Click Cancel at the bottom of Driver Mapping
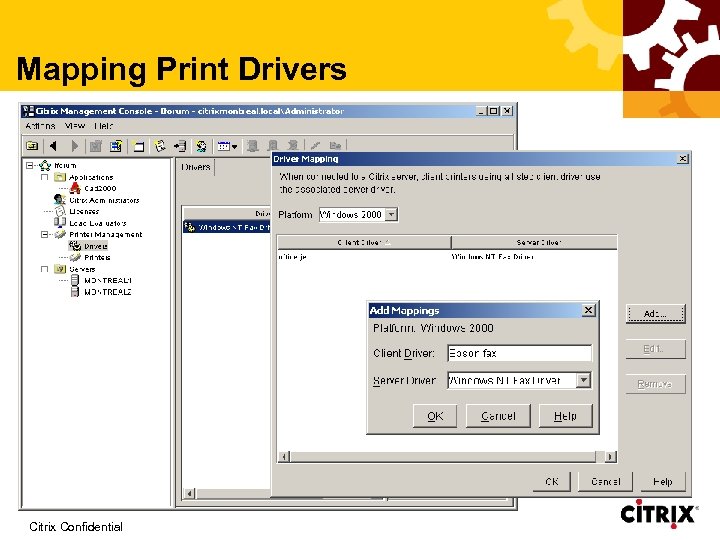The height and width of the screenshot is (540, 720). (605, 482)
